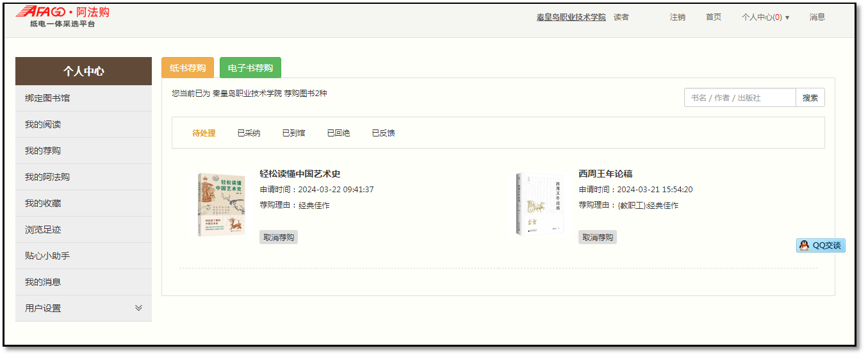Click the Alfago logo in the header
Image resolution: width=868 pixels, height=355 pixels.
62,17
